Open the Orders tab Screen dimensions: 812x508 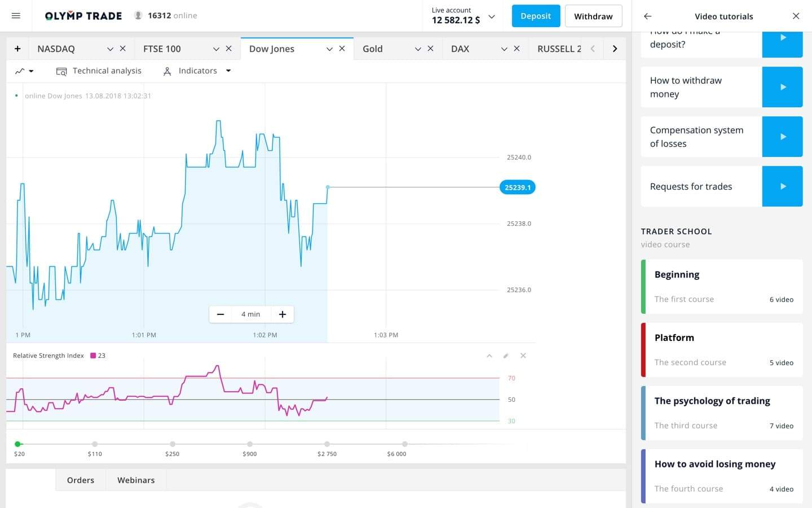click(81, 480)
